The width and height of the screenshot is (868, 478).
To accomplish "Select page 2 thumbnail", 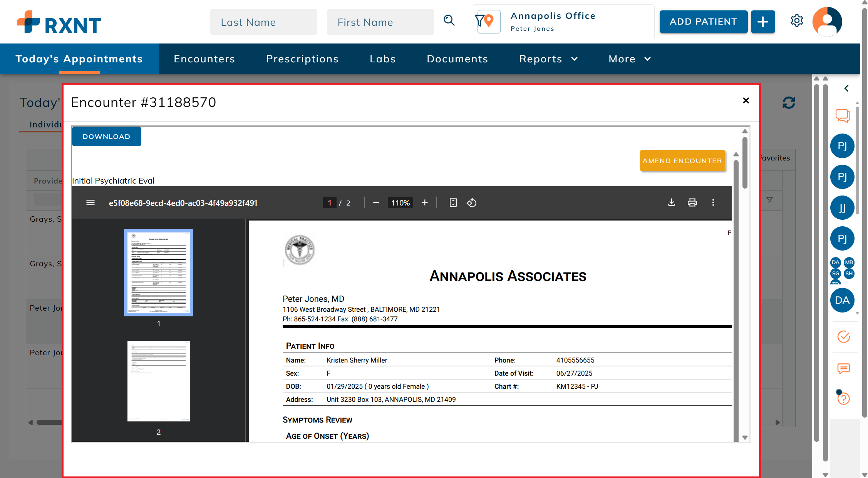I will 158,381.
